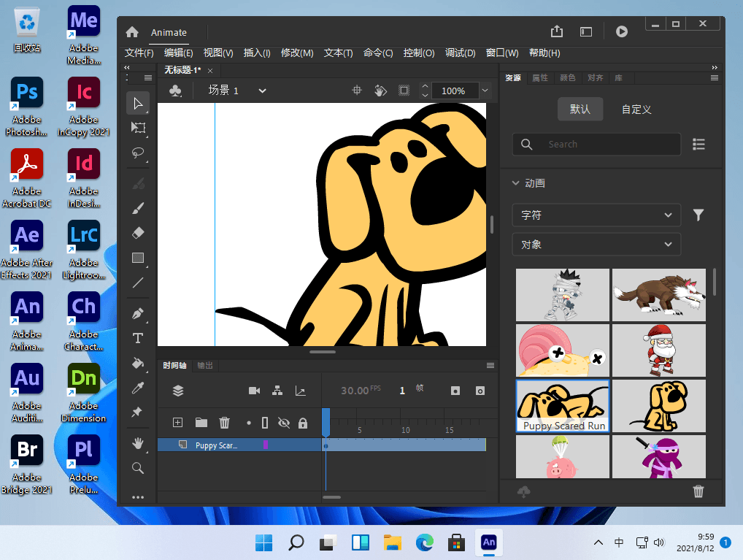
Task: Open the layer depth icon in timeline
Action: [x=301, y=391]
